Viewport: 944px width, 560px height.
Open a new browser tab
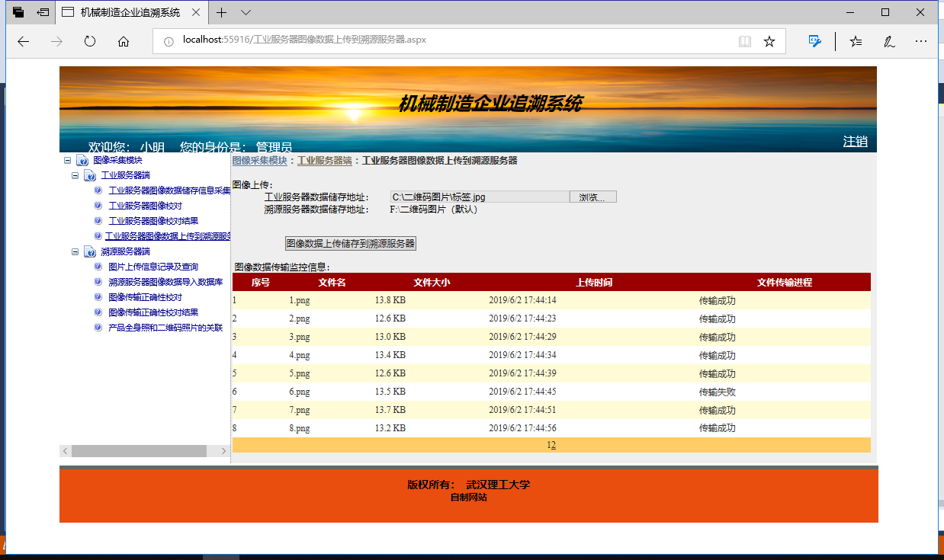point(221,12)
